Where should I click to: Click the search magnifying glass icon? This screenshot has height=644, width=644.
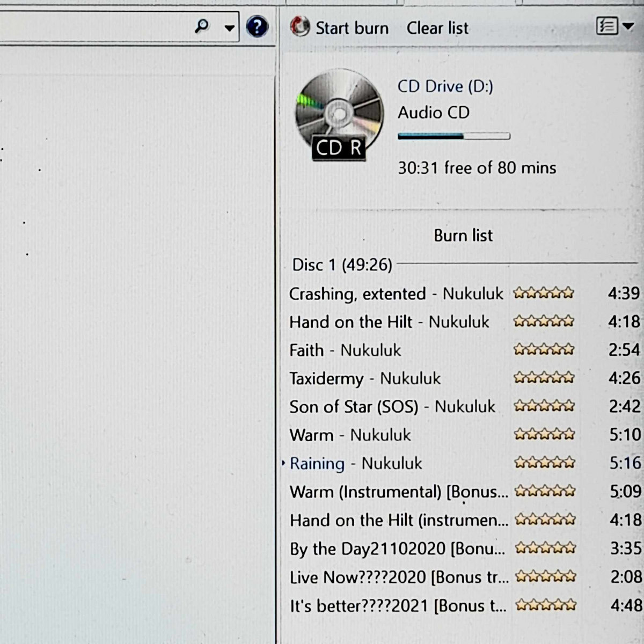click(x=202, y=26)
